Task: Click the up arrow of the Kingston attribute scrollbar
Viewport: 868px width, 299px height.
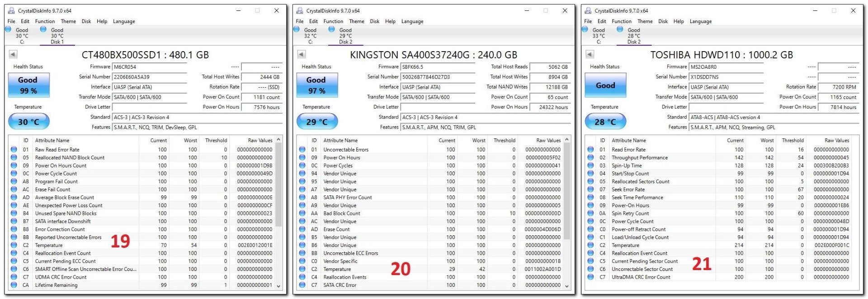Action: tap(567, 139)
